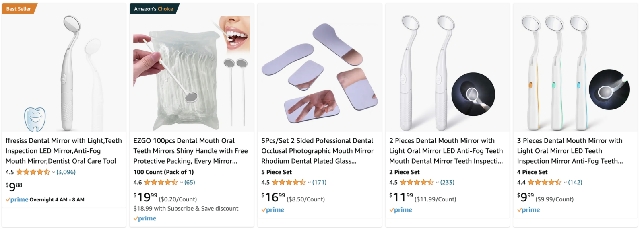
Task: Open the EZGO 100pcs mirrors product image
Action: tap(192, 68)
